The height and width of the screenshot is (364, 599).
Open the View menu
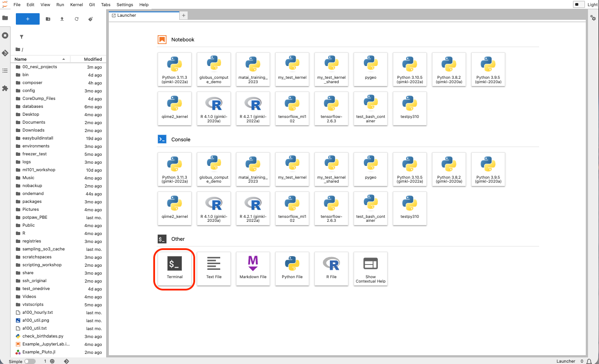[x=45, y=4]
